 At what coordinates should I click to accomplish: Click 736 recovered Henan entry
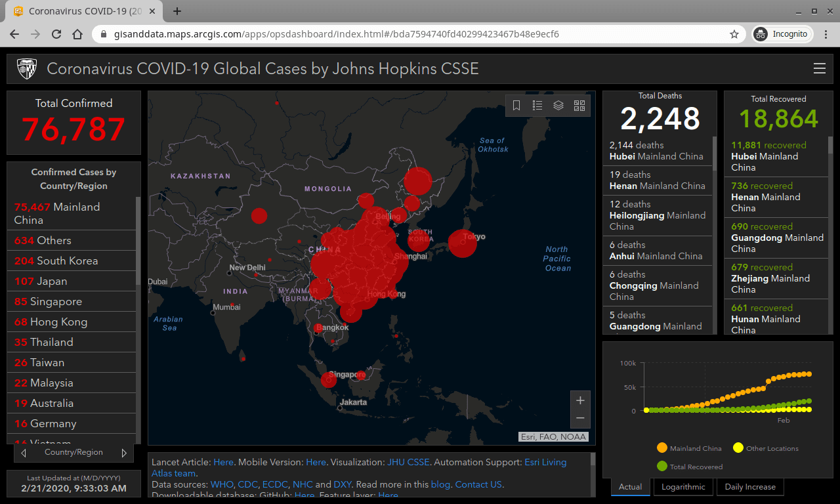pos(776,197)
